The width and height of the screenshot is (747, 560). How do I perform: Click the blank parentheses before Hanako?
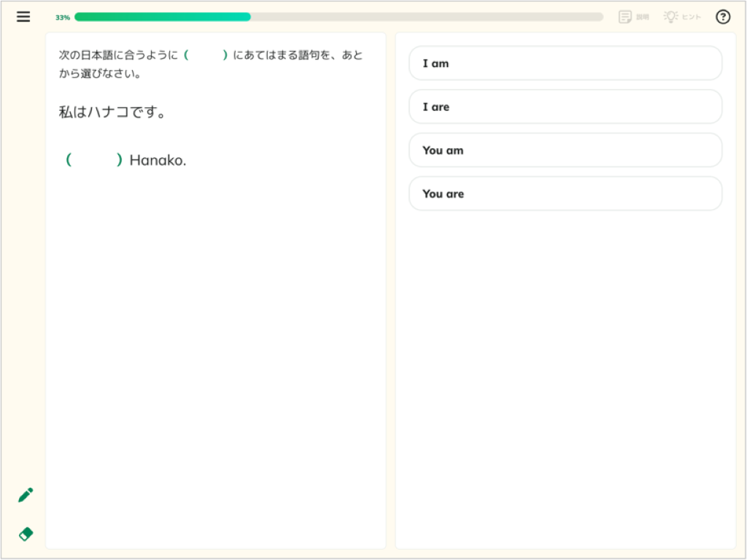(94, 160)
